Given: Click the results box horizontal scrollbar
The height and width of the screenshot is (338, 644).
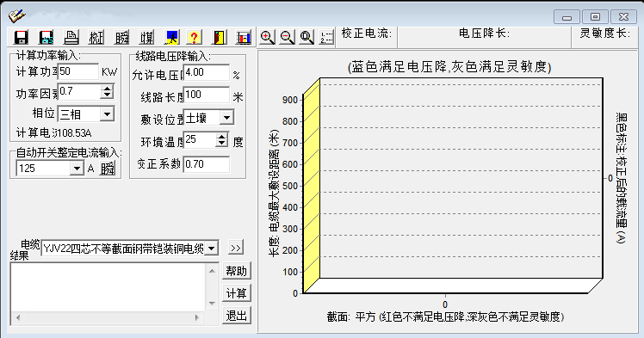Looking at the screenshot, I should pos(108,317).
